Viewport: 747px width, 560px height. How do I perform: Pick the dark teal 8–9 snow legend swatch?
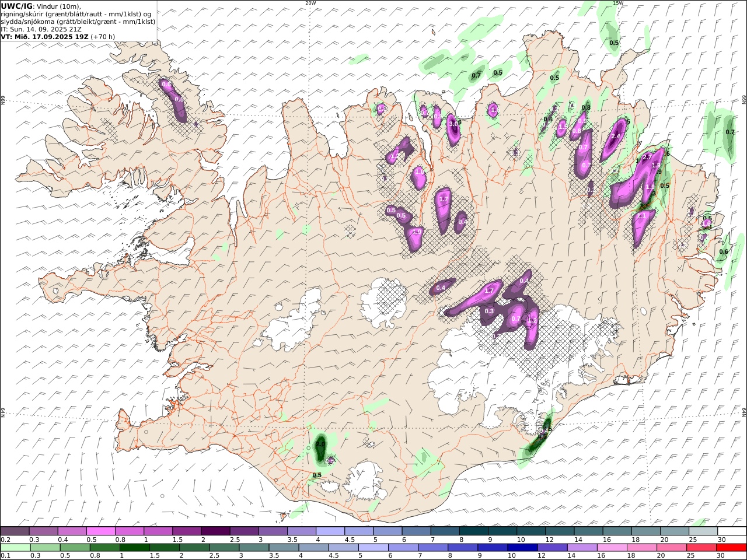(473, 531)
